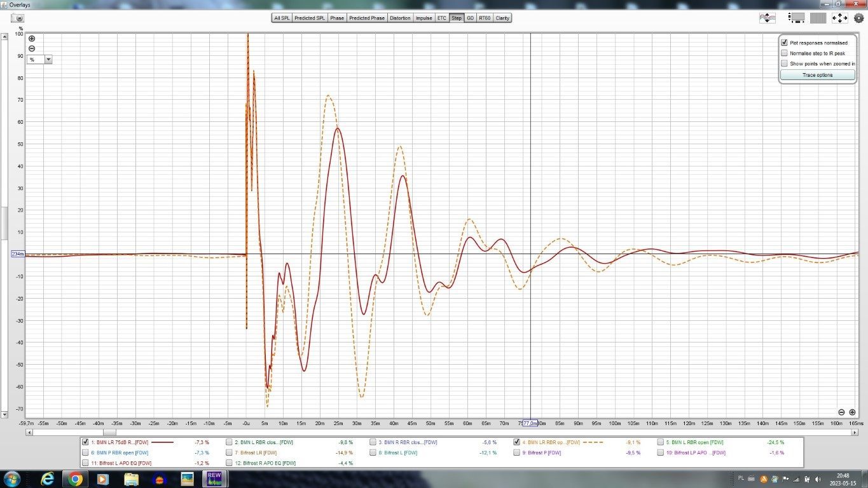Screen dimensions: 868x488
Task: Click the vertical scrollbar thumb
Action: coord(4,222)
